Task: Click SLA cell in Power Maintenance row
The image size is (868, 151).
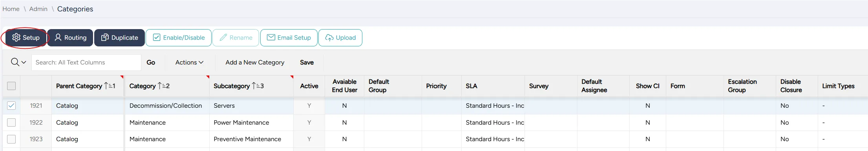Action: [x=493, y=122]
